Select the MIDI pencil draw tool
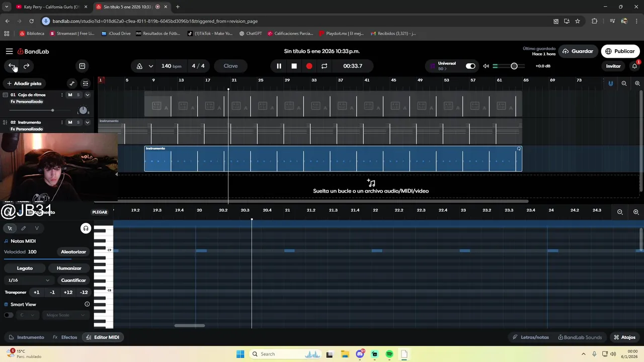This screenshot has height=362, width=644. [23, 228]
